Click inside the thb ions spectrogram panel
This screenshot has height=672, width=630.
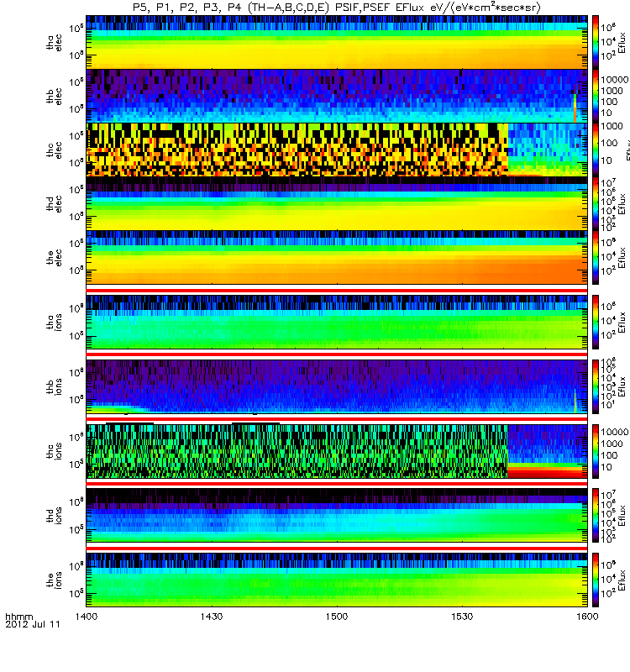[337, 386]
